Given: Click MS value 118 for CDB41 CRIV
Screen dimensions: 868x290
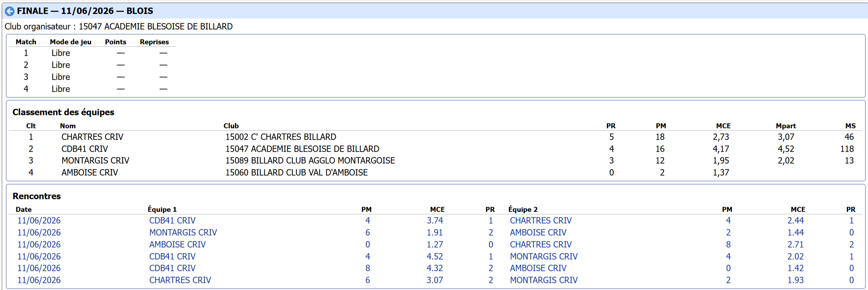Looking at the screenshot, I should pyautogui.click(x=847, y=149).
